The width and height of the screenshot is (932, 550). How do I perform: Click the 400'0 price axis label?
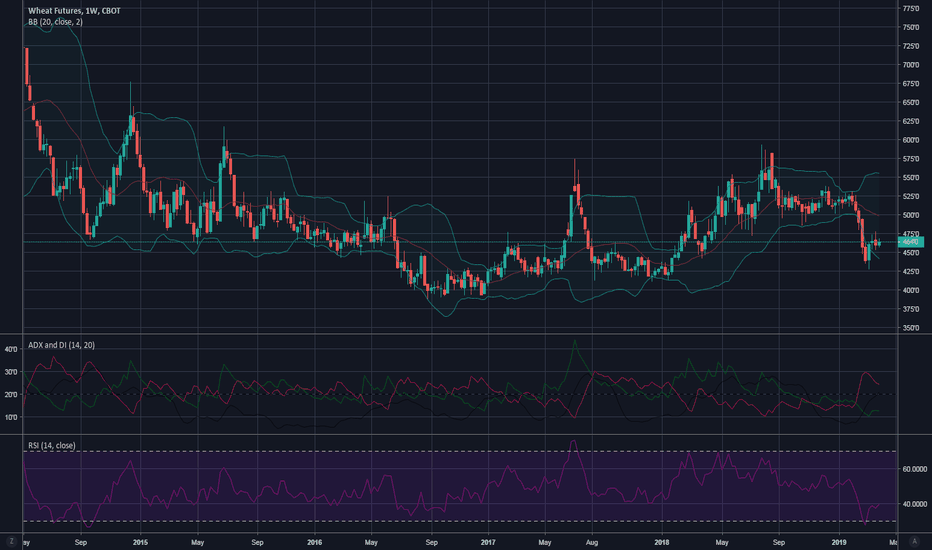coord(911,290)
